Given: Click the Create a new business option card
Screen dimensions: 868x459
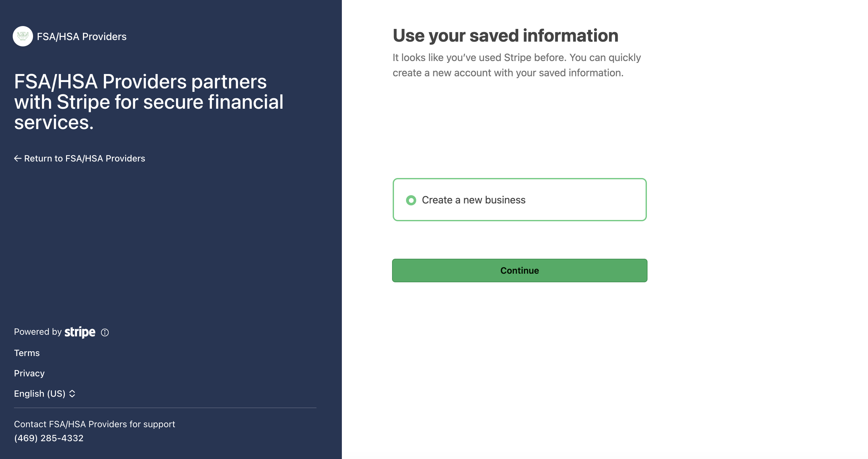Looking at the screenshot, I should [519, 200].
